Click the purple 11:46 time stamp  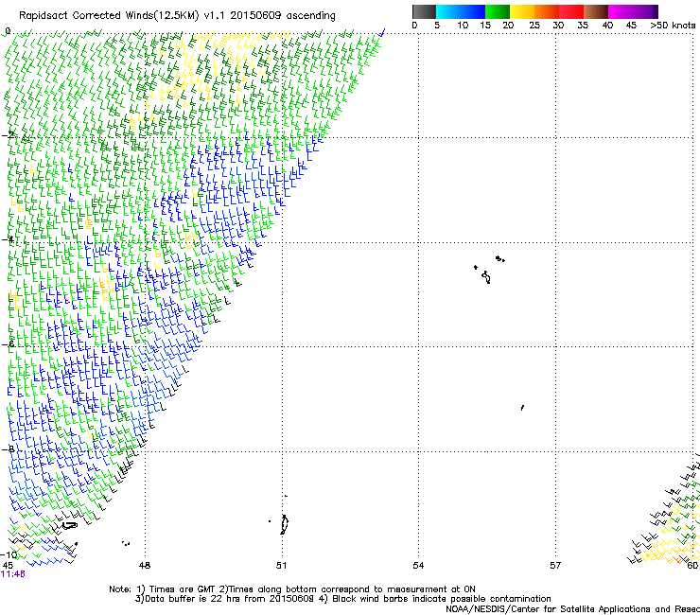(13, 574)
